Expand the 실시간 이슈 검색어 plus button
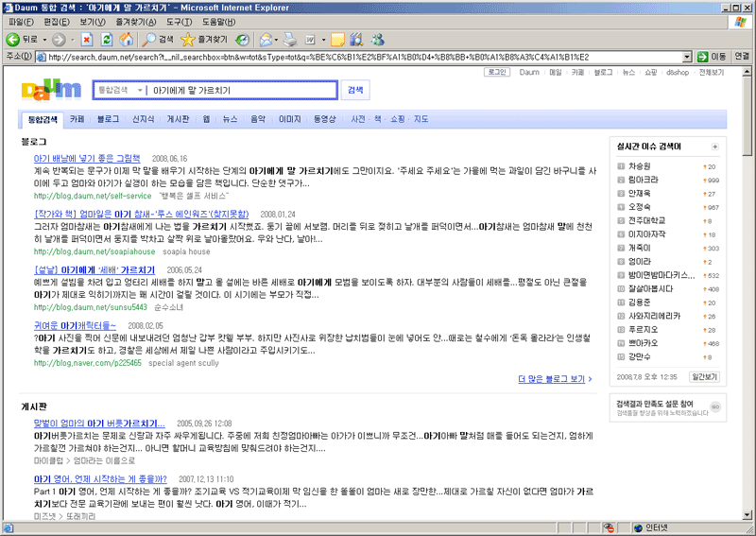The height and width of the screenshot is (536, 756). 715,147
